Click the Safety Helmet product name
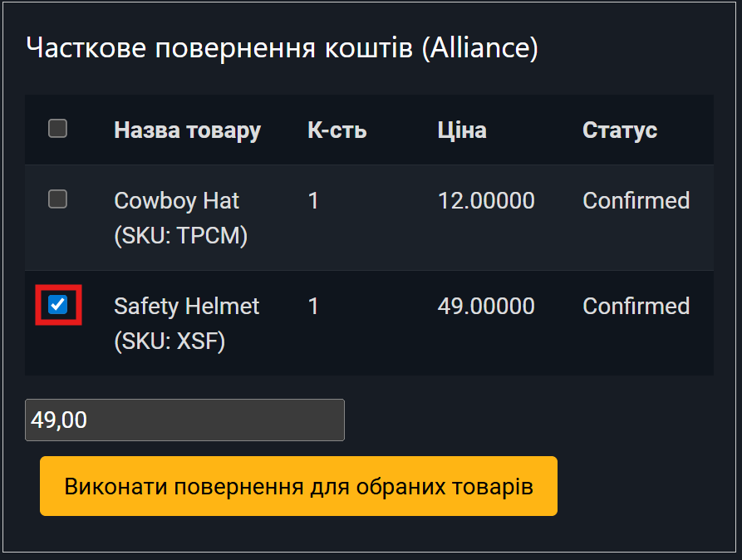This screenshot has width=742, height=560. click(186, 307)
